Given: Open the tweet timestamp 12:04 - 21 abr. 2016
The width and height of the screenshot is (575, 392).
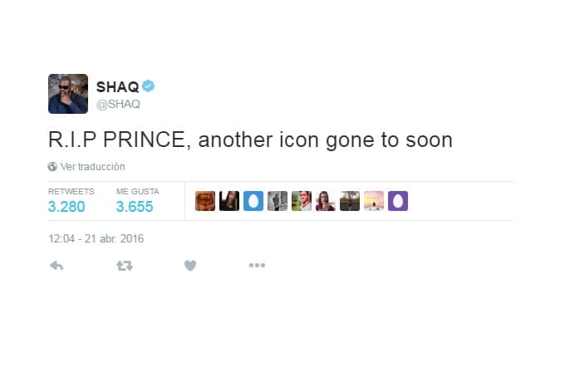Looking at the screenshot, I should (96, 239).
